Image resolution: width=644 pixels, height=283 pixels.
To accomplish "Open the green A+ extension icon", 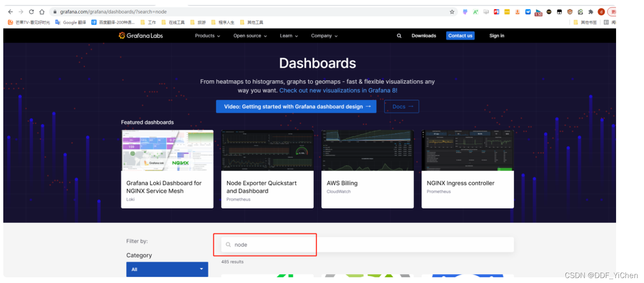I will point(476,12).
